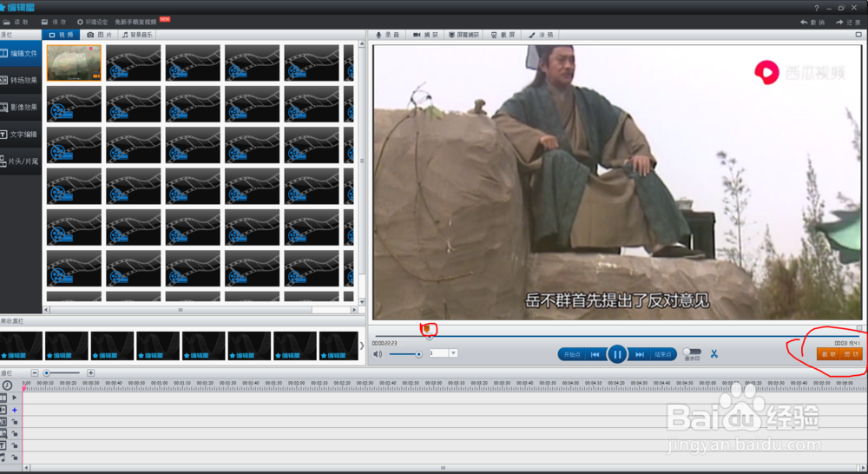Image resolution: width=868 pixels, height=474 pixels.
Task: Click the orange 截取 button
Action: point(828,354)
